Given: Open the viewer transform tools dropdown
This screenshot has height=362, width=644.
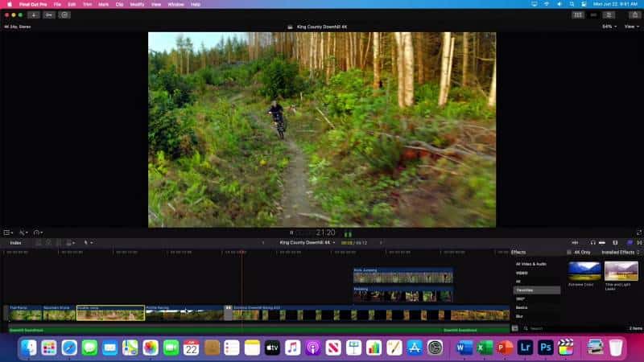Looking at the screenshot, I should (x=8, y=232).
